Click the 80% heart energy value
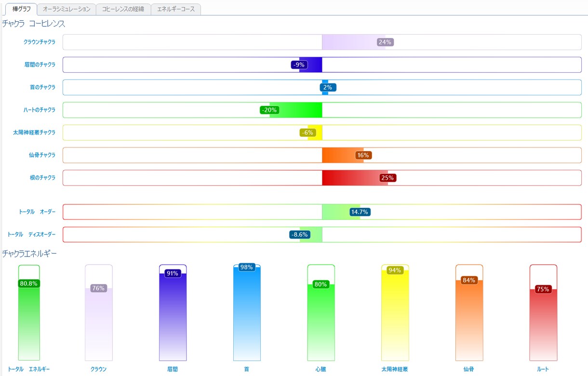This screenshot has height=376, width=588. (x=321, y=284)
